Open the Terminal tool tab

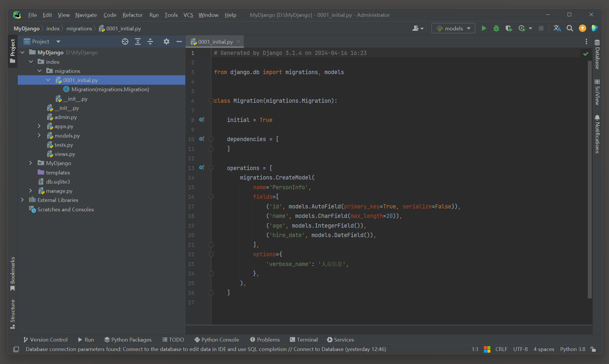coord(304,339)
